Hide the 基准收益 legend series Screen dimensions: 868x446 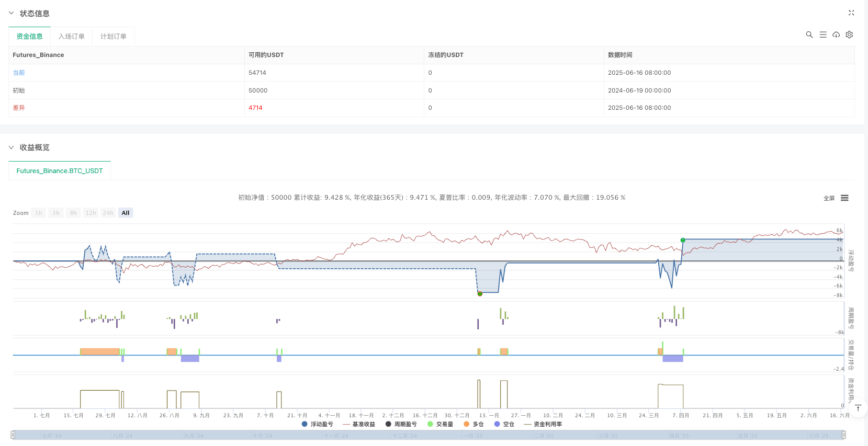pos(359,424)
